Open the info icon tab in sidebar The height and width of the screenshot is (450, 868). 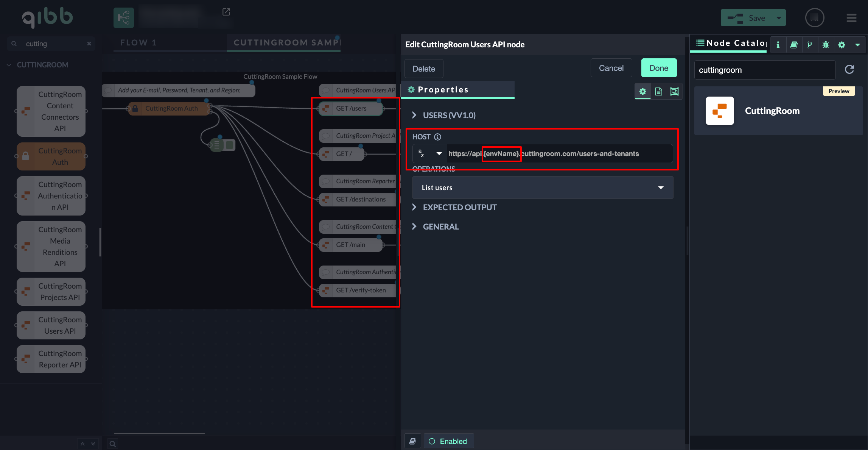[778, 45]
